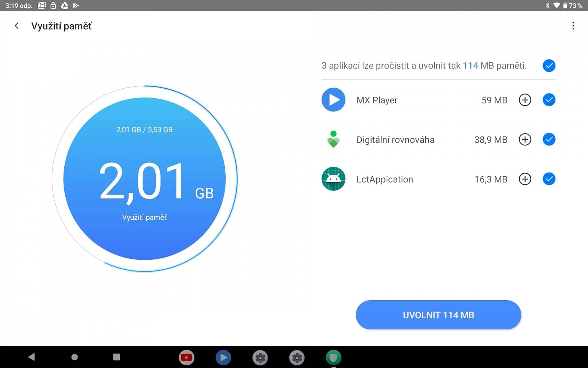Uncheck the LctAppication checkbox
The image size is (588, 368).
(549, 179)
